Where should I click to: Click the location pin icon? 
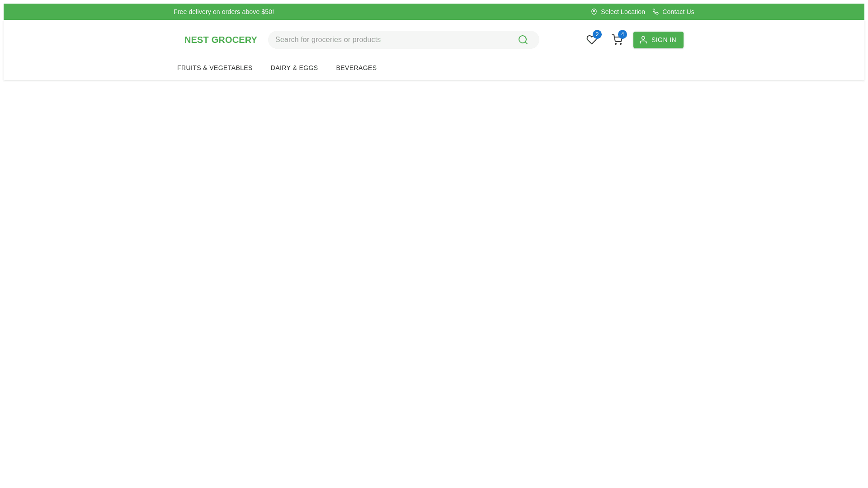[594, 12]
